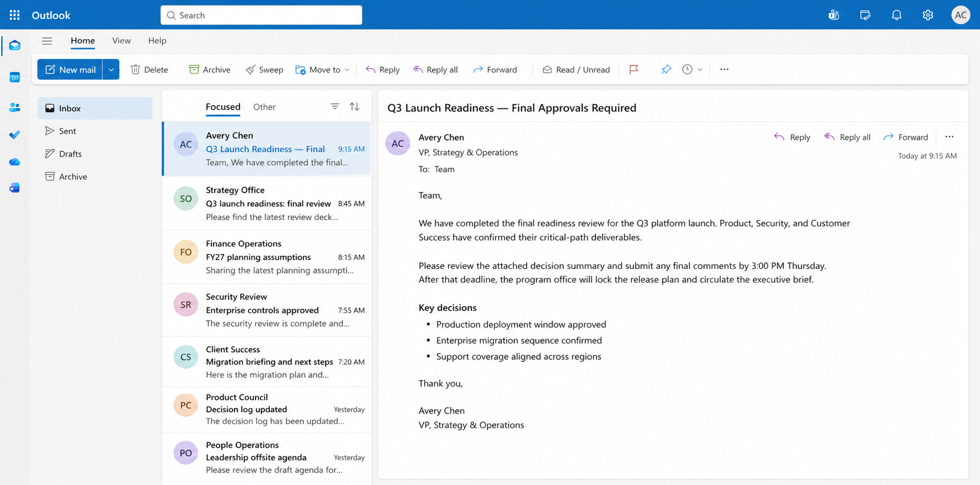980x485 pixels.
Task: Open the FY27 planning assumptions email
Action: [267, 257]
